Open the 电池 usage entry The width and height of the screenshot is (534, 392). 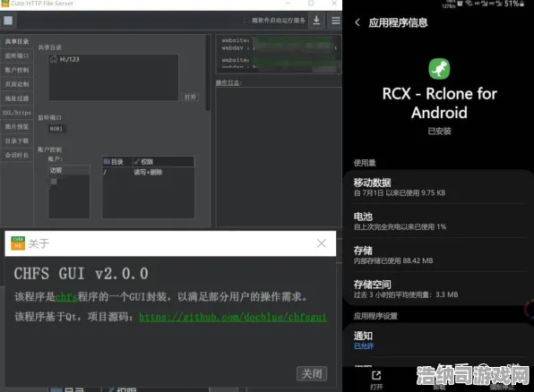point(439,221)
